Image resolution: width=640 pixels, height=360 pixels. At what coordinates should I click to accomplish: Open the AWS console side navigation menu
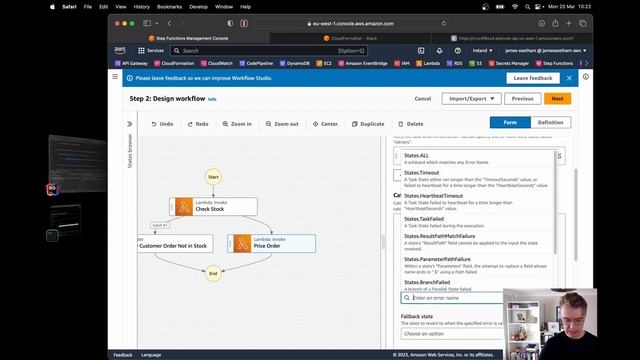coord(115,77)
